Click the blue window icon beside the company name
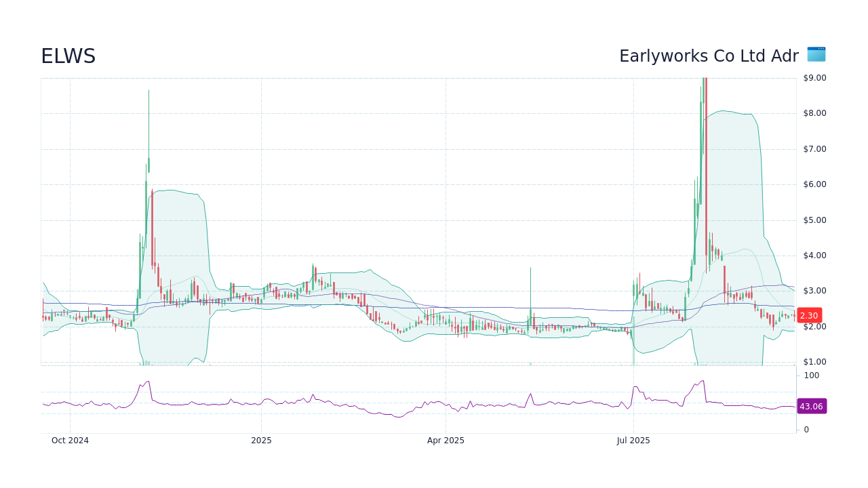Viewport: 868px width, 488px height. [816, 55]
